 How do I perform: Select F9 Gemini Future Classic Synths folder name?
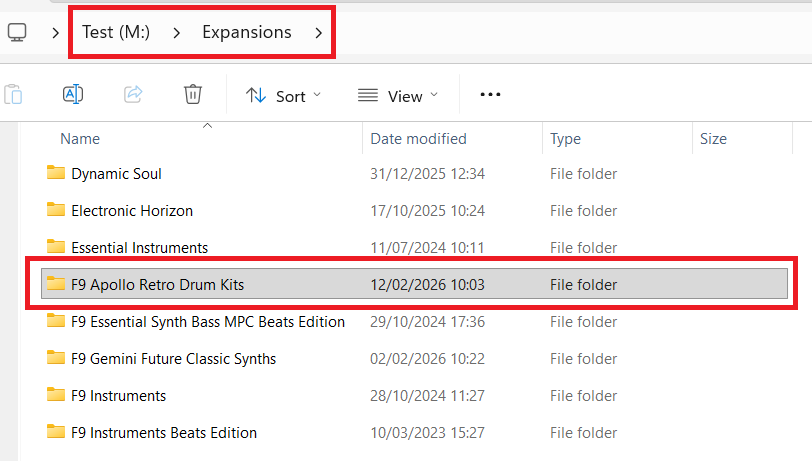[173, 359]
